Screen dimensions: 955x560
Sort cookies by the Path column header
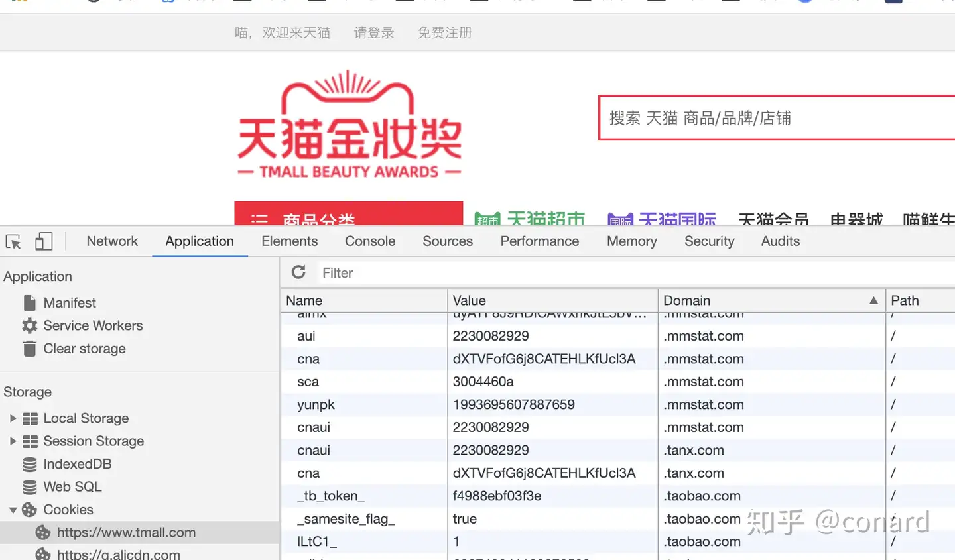pyautogui.click(x=921, y=300)
